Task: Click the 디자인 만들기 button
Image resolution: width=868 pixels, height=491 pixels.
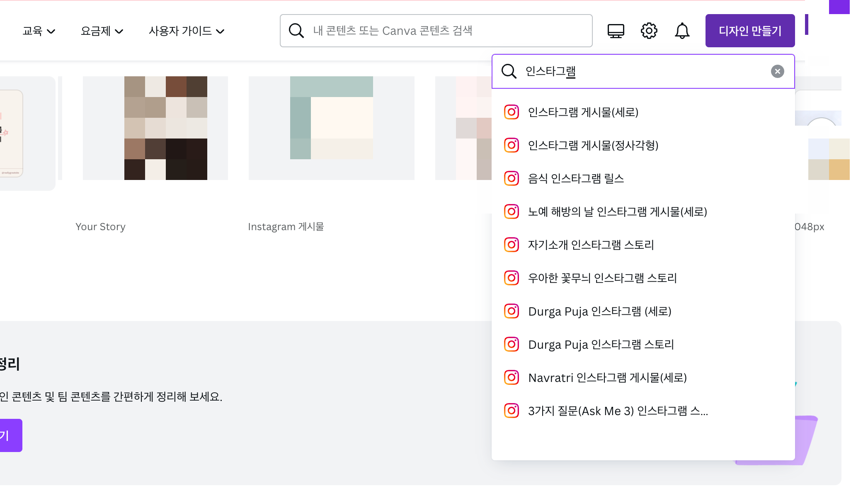Action: point(750,31)
